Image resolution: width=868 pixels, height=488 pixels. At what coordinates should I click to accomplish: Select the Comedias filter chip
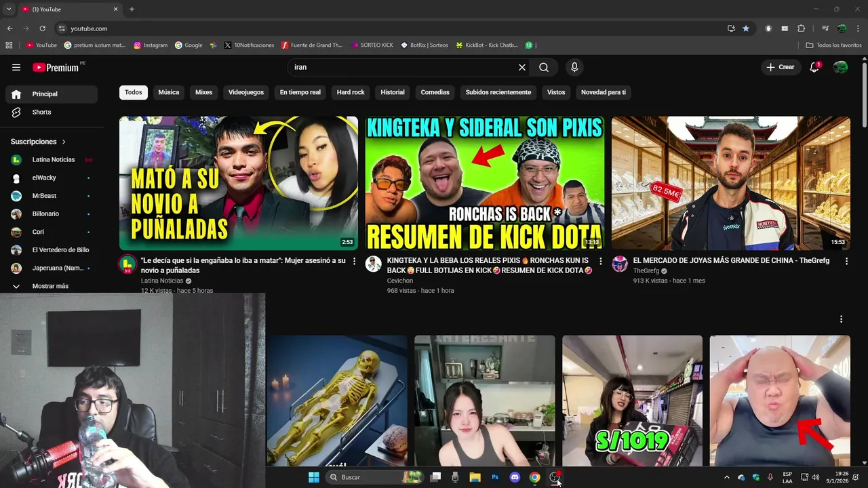click(435, 92)
